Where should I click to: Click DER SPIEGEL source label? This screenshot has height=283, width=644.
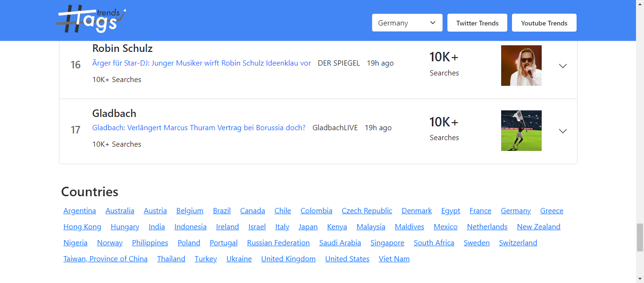pyautogui.click(x=339, y=63)
